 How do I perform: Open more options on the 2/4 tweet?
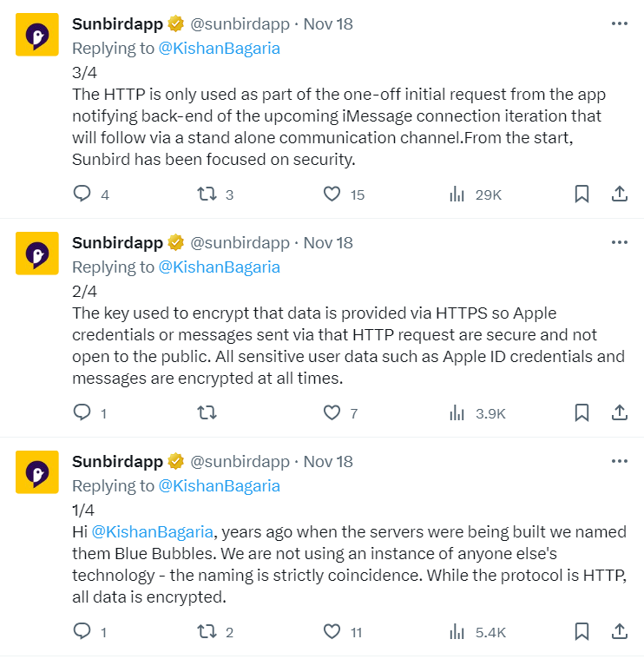tap(619, 242)
